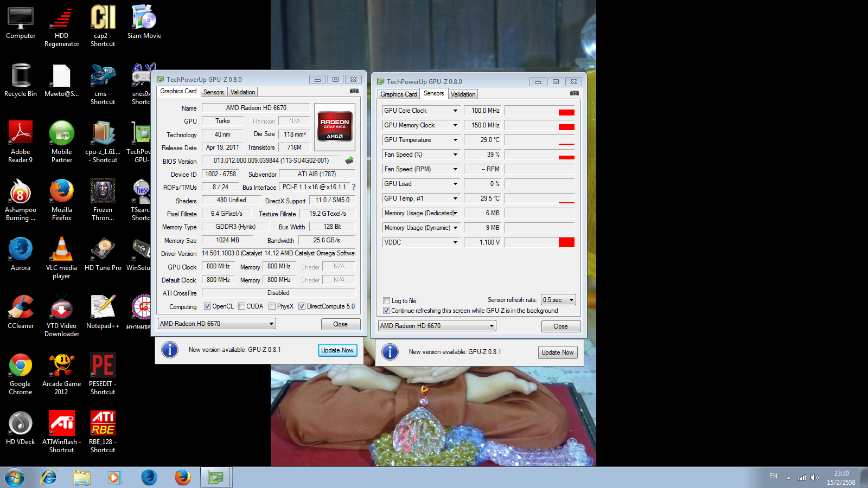Click the volume speaker tray icon
868x488 pixels.
click(814, 478)
